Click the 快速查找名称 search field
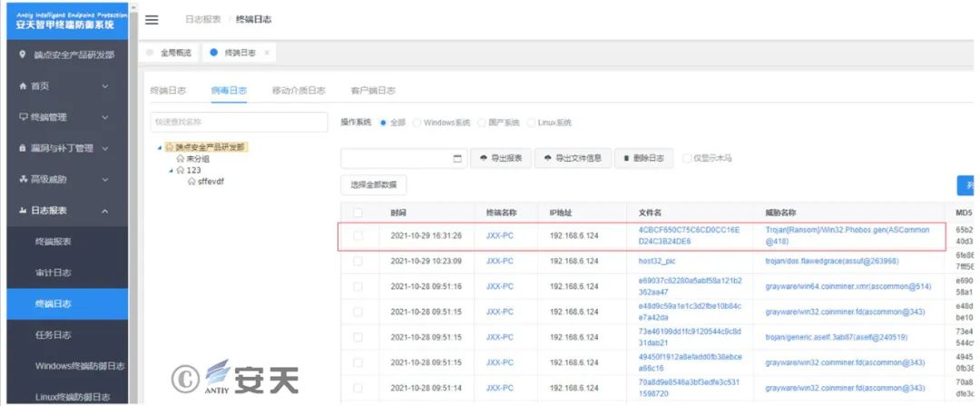 tap(239, 123)
